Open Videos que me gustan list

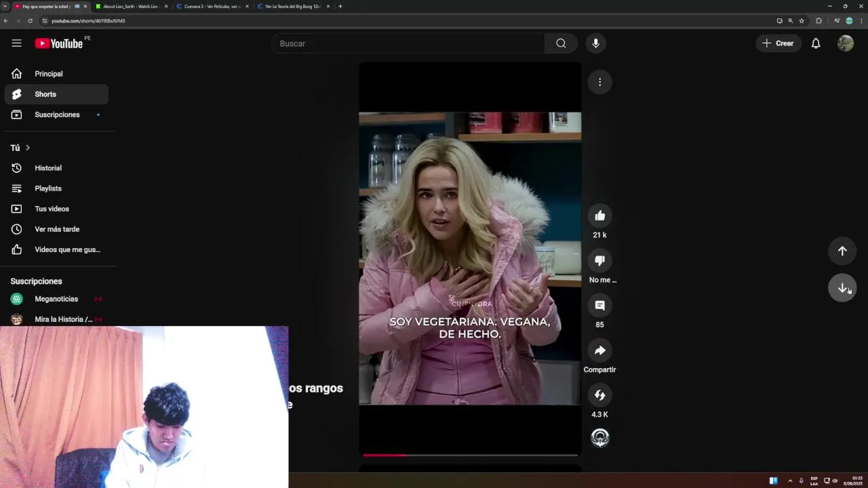[56, 249]
